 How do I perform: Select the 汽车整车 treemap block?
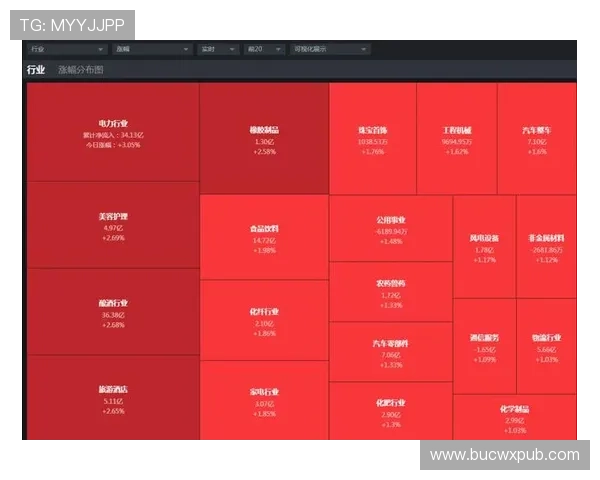537,139
